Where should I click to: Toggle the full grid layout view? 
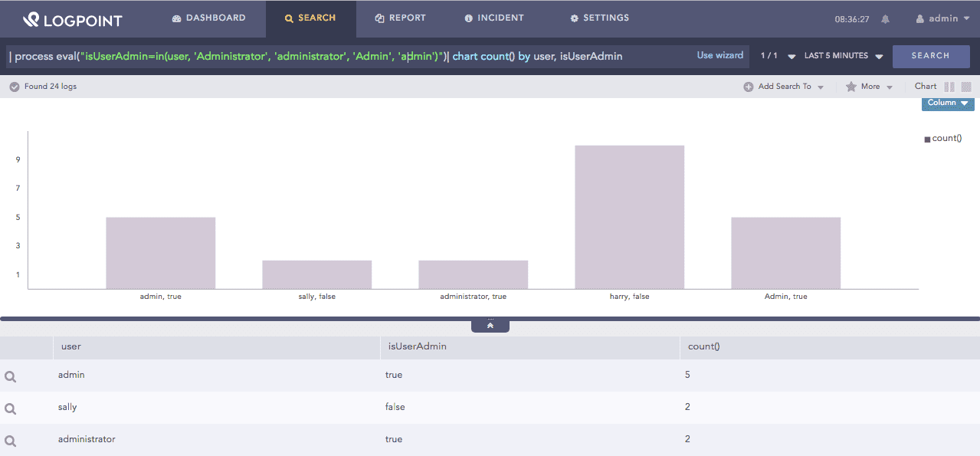[966, 87]
